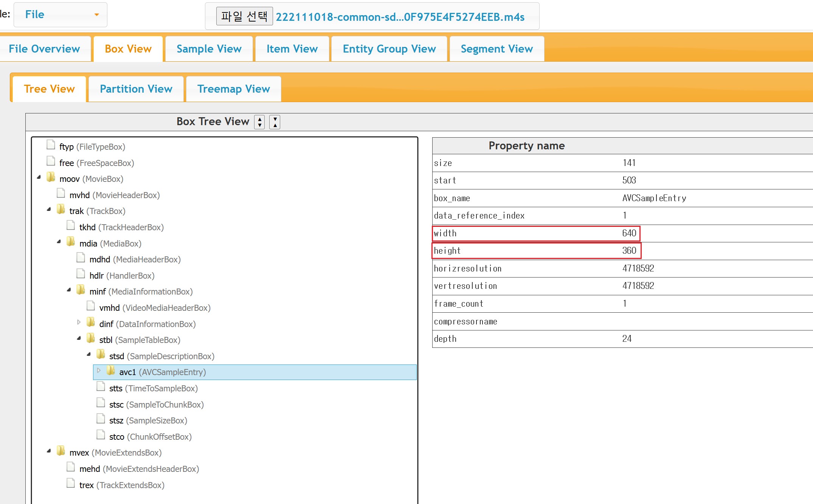
Task: Switch to the Sample View tab
Action: [x=209, y=49]
